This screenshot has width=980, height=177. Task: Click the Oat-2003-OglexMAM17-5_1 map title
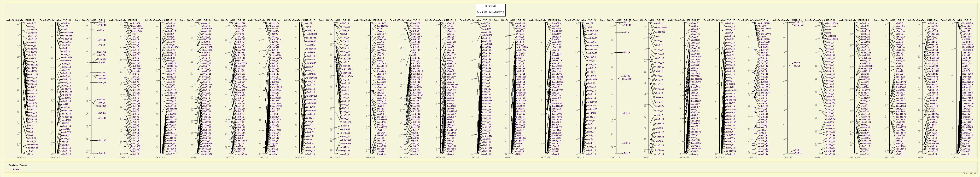pyautogui.click(x=21, y=20)
